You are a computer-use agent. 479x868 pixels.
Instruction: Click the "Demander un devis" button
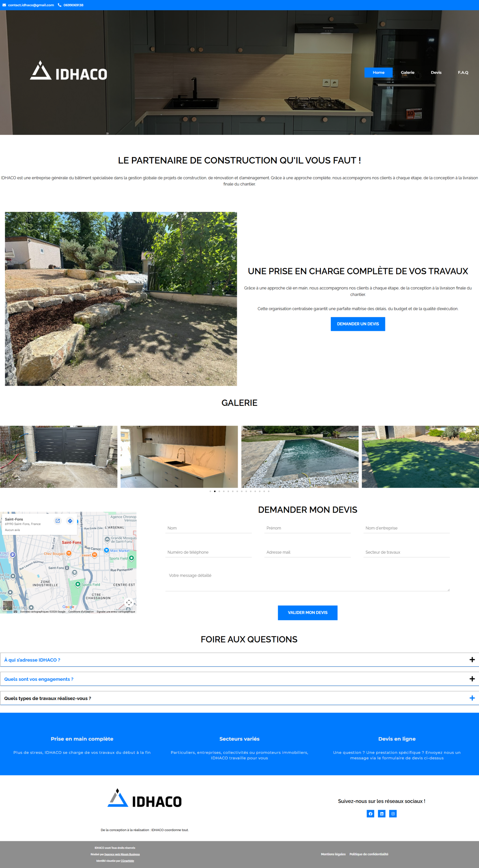coord(358,324)
